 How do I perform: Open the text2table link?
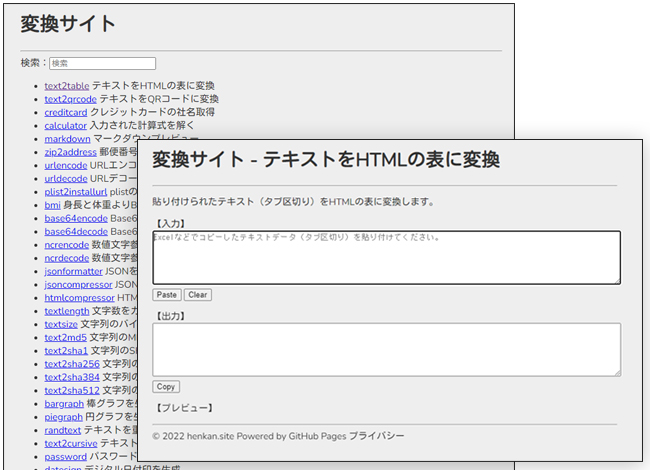click(x=66, y=86)
